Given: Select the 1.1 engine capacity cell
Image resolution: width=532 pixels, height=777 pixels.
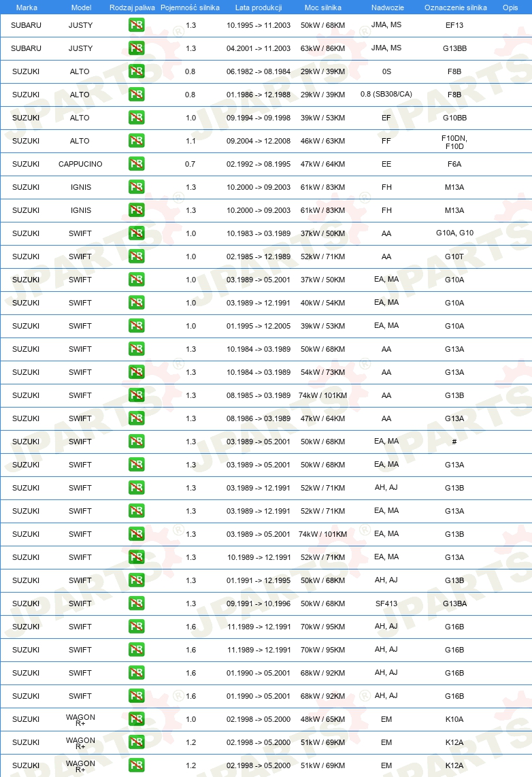Looking at the screenshot, I should point(190,142).
